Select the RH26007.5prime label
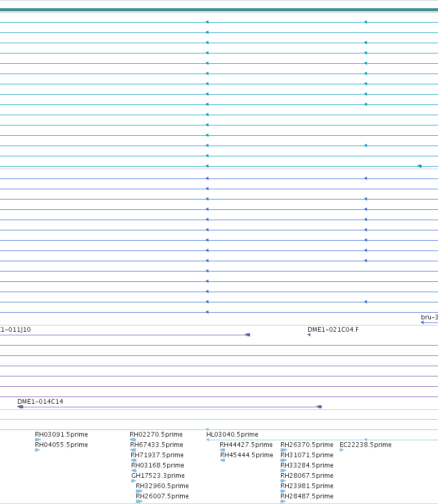Viewport: 438px width, 504px height. (x=162, y=496)
